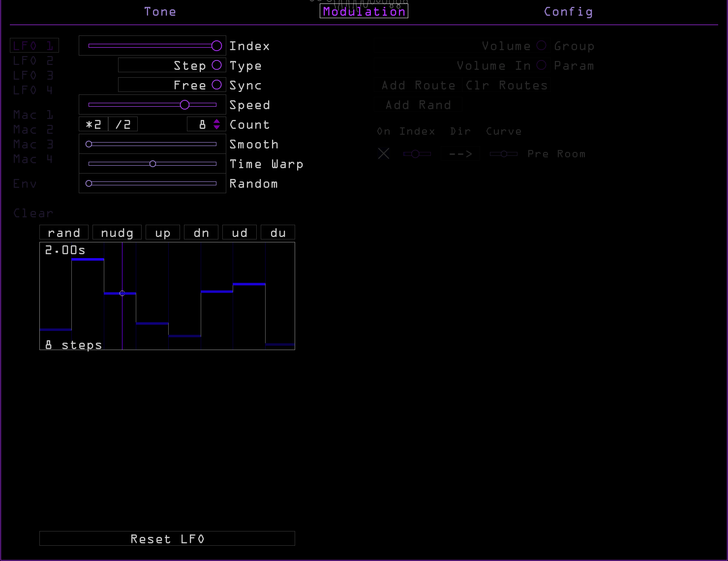Open the Volume In Param dropdown
The height and width of the screenshot is (561, 728).
(x=462, y=65)
